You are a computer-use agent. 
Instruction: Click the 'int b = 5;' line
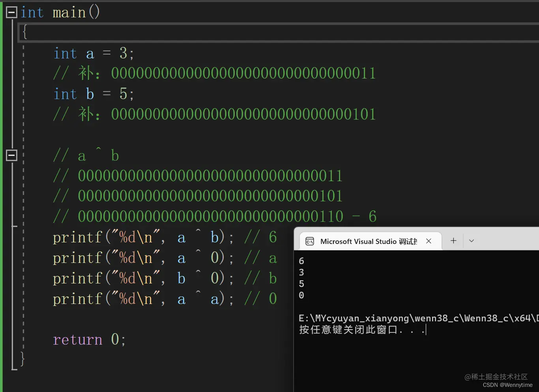[94, 94]
